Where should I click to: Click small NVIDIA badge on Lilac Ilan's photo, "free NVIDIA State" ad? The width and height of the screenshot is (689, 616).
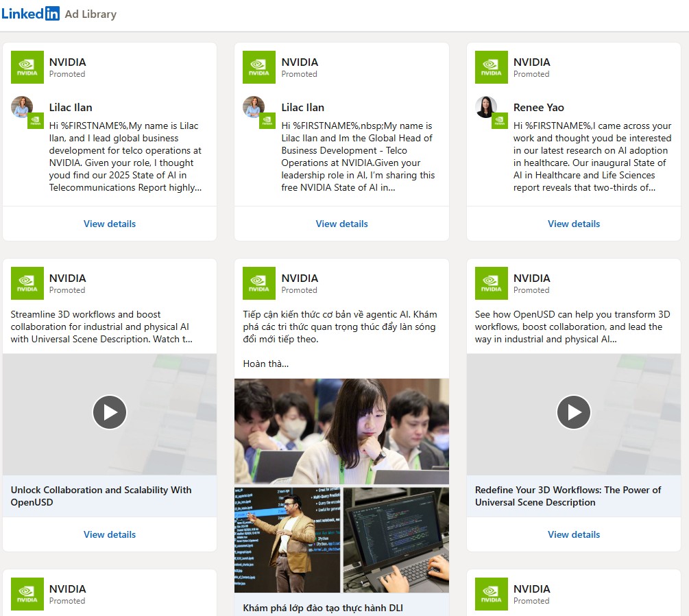(267, 121)
